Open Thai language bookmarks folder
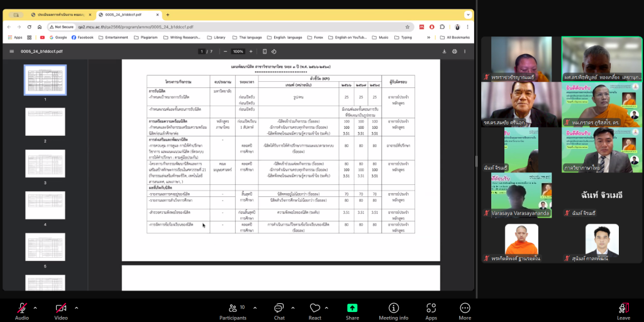Image resolution: width=644 pixels, height=322 pixels. 247,37
